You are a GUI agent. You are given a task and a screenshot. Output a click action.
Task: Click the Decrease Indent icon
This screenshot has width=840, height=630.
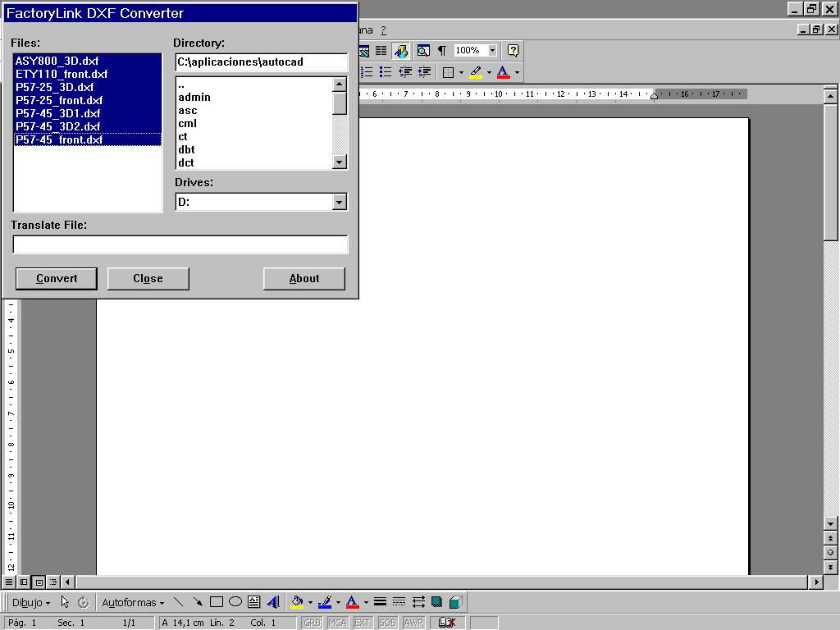click(405, 72)
